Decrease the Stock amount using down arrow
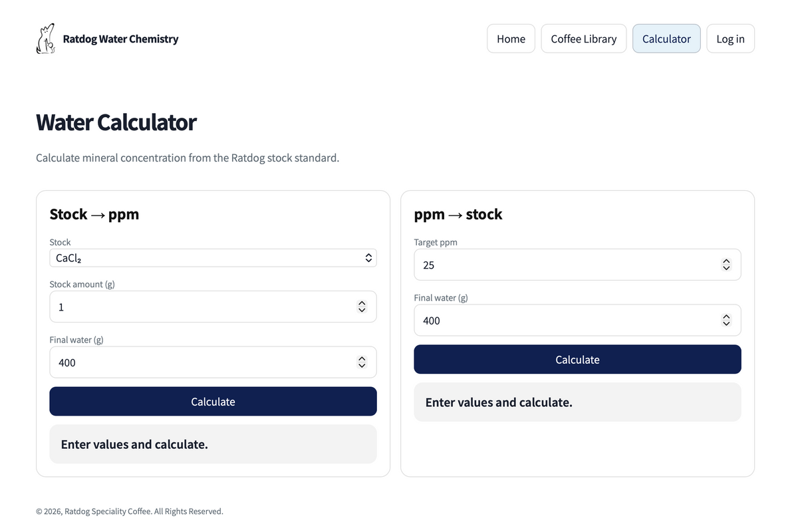 362,310
